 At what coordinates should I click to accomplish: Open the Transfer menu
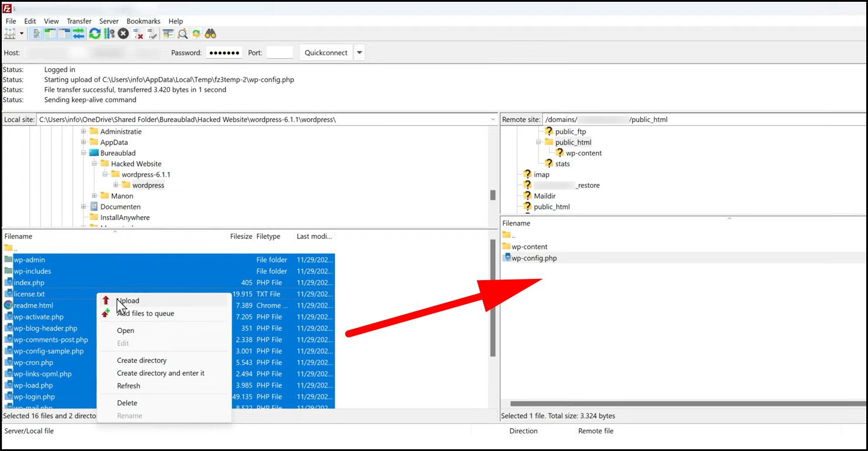79,21
